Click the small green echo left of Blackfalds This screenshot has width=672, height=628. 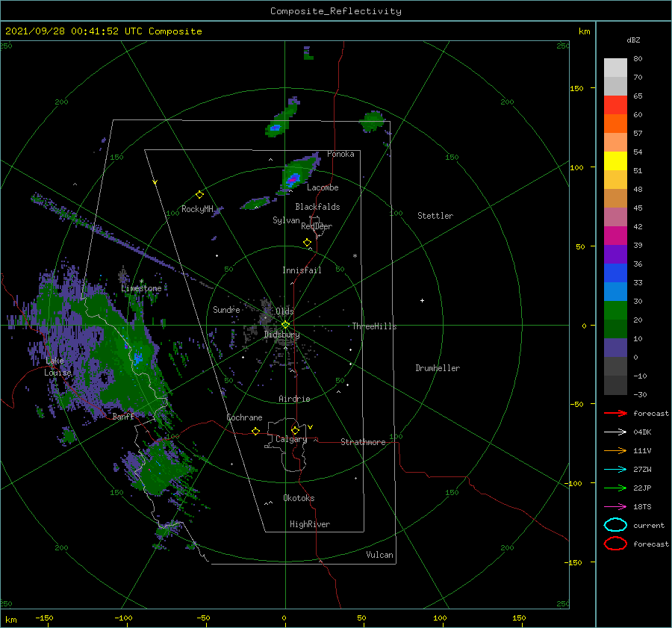(256, 203)
